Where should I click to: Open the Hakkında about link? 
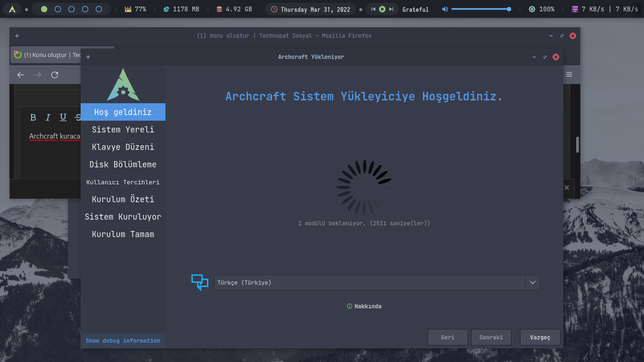[364, 306]
